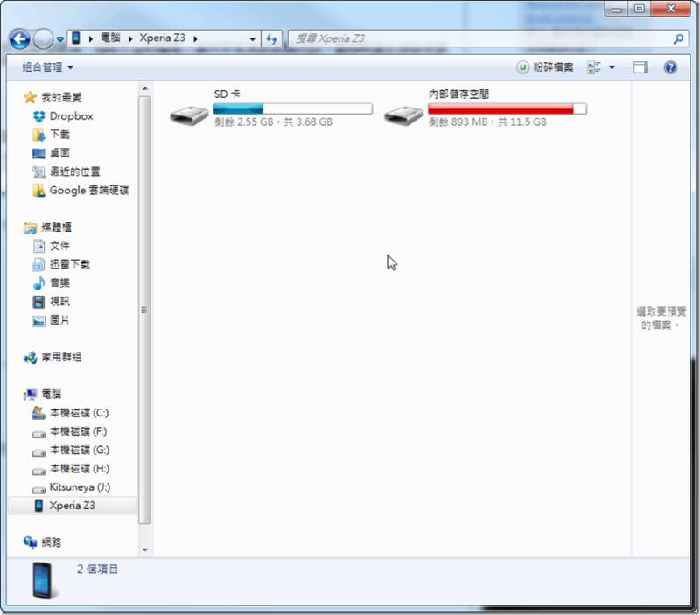Minimize the Explorer window
Viewport: 700px width, 615px height.
(x=617, y=9)
